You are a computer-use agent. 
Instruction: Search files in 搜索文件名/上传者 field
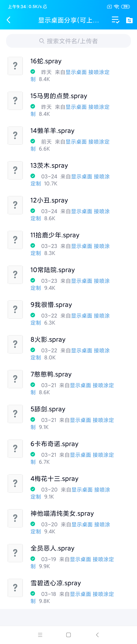coord(68,41)
